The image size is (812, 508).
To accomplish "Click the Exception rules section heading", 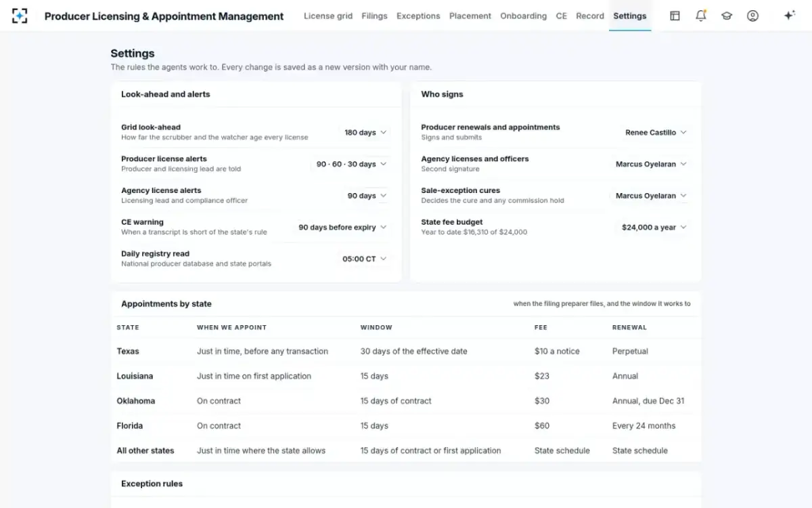I will point(152,484).
